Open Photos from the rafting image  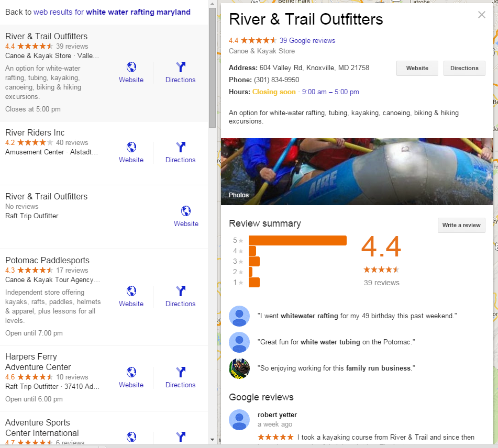(x=238, y=195)
